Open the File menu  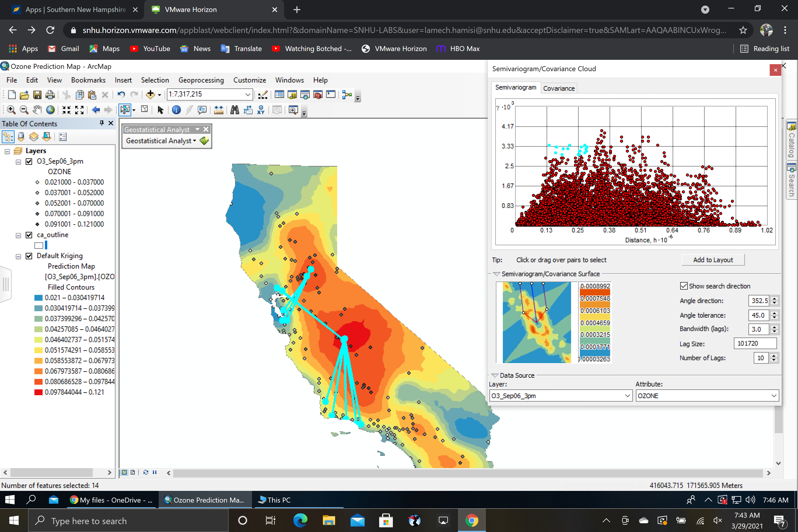tap(12, 80)
